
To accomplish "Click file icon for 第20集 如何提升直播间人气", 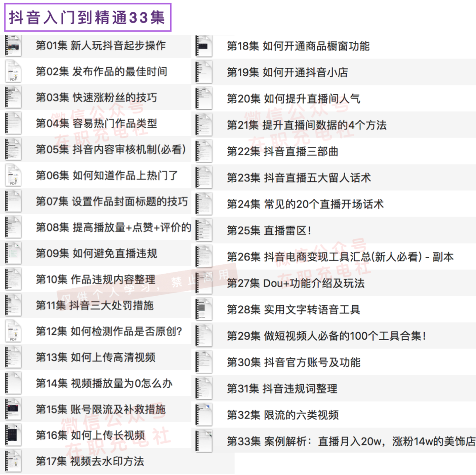I will pyautogui.click(x=204, y=99).
